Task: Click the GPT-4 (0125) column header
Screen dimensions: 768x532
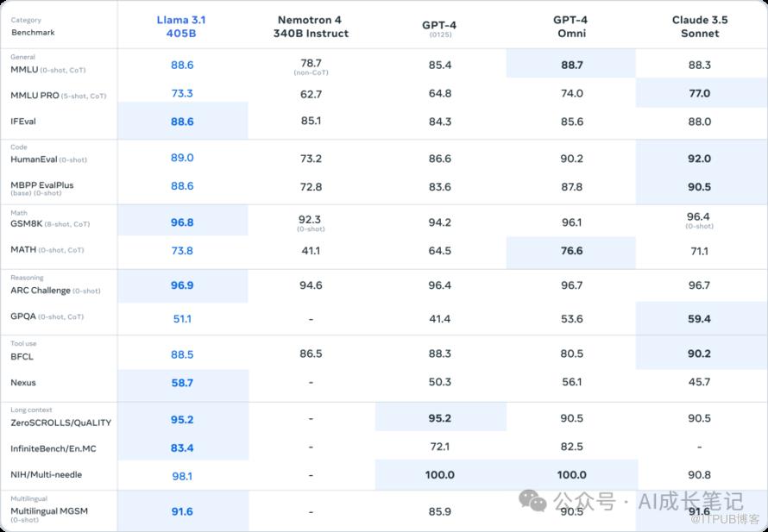Action: click(439, 29)
